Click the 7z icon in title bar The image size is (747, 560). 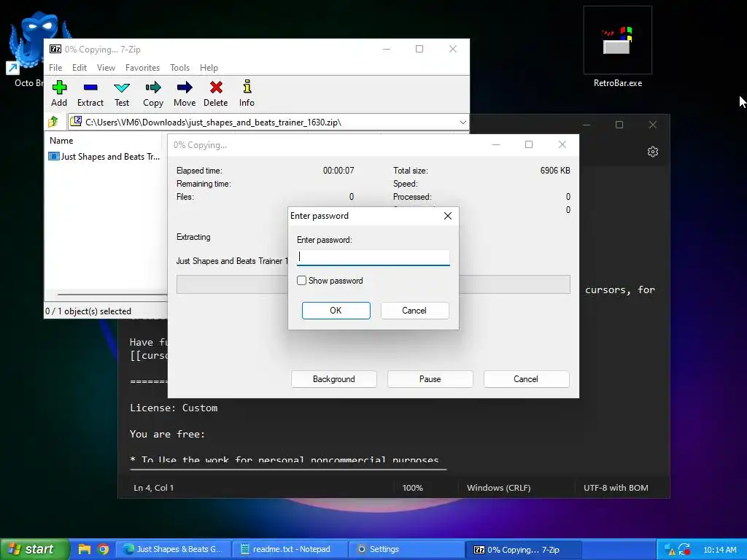[55, 49]
